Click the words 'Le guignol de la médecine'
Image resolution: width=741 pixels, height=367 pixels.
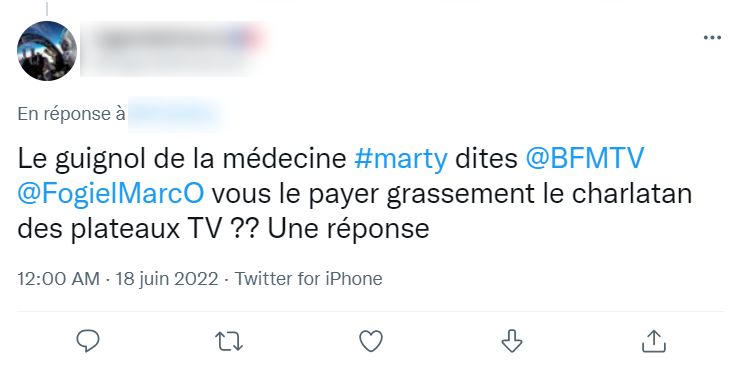[182, 159]
